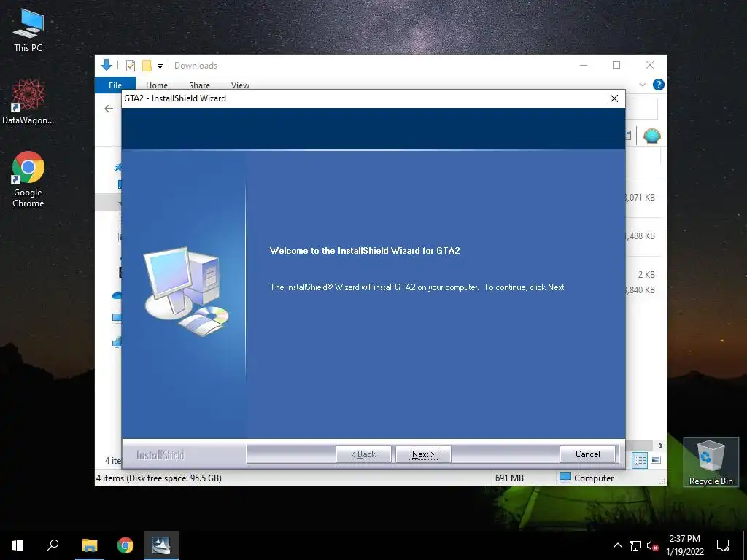This screenshot has width=747, height=560.
Task: Click the Properties quick access icon
Action: pos(130,66)
